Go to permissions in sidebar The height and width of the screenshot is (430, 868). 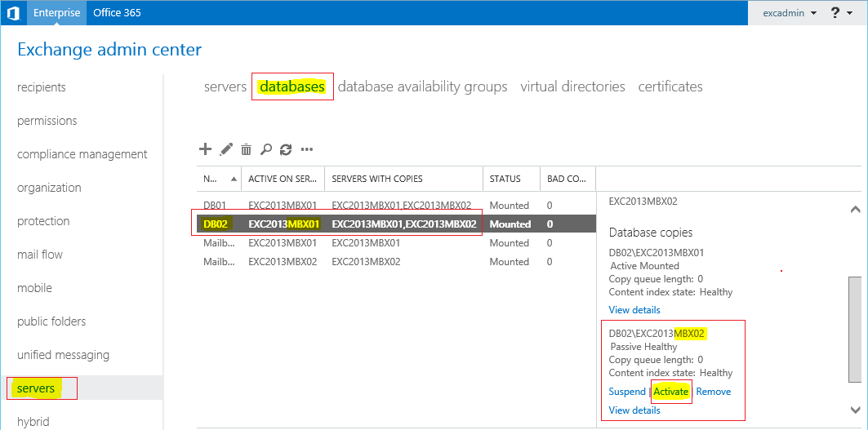[47, 121]
